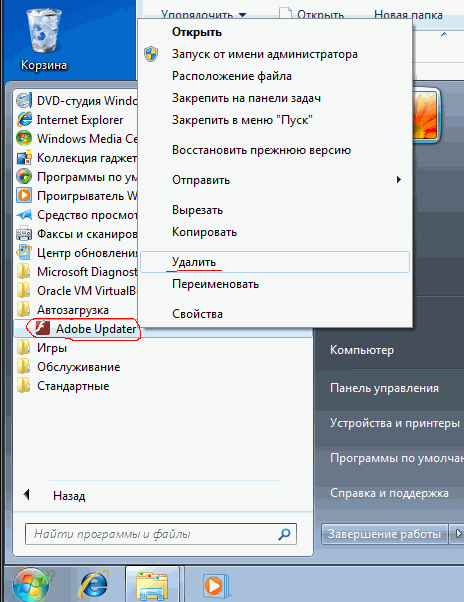The width and height of the screenshot is (464, 602).
Task: Open the Упорядочить dropdown in Explorer window
Action: tap(203, 15)
